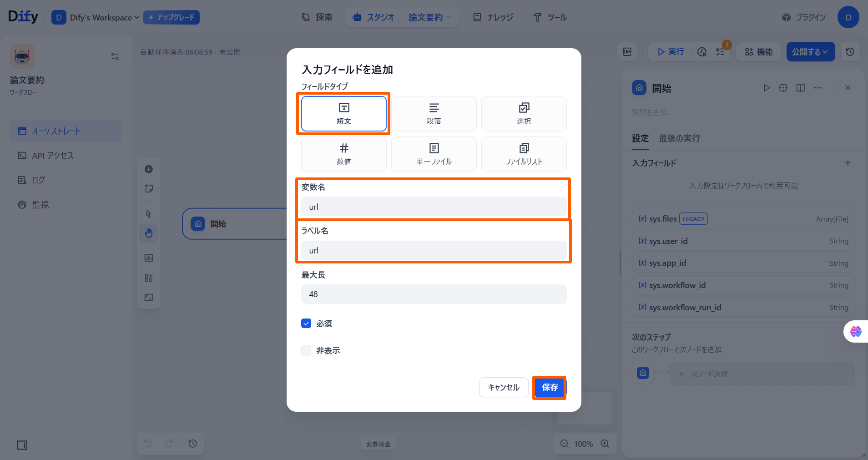Select the 数値 number field type
Viewport: 868px width, 460px height.
click(343, 154)
